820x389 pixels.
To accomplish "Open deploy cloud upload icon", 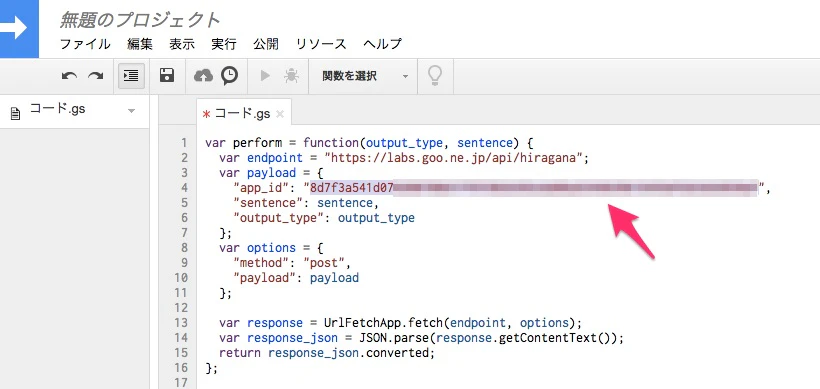I will [203, 76].
